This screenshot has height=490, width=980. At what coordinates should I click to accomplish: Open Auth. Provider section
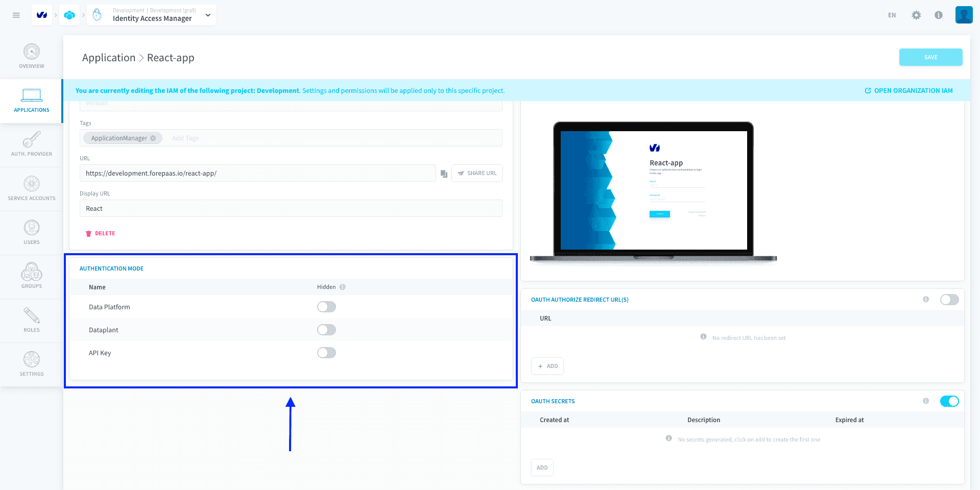(x=32, y=144)
